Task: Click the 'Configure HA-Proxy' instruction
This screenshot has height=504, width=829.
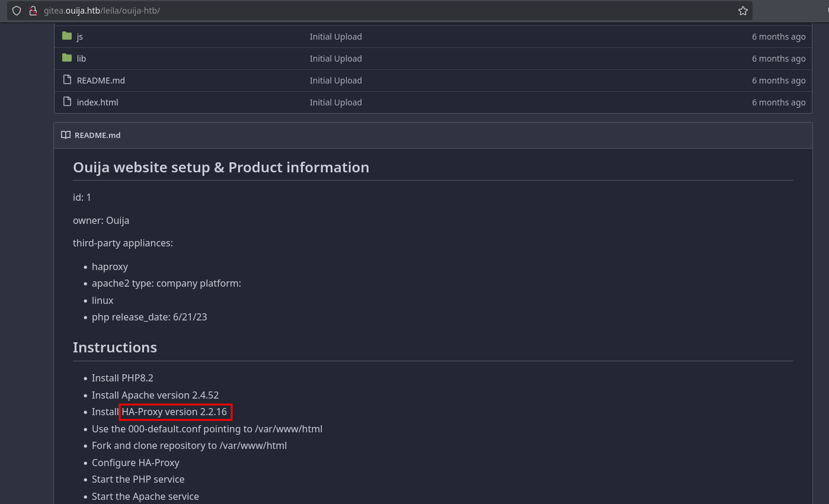Action: pyautogui.click(x=136, y=463)
